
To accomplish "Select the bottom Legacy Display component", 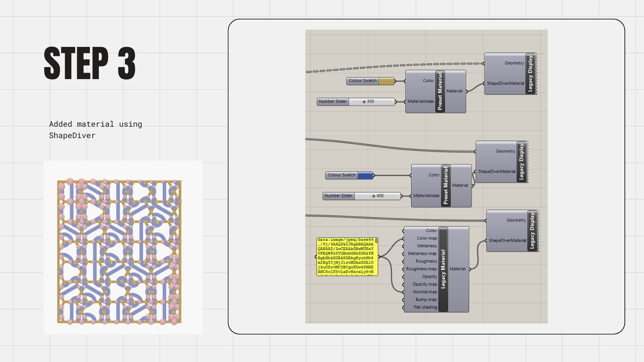I will pyautogui.click(x=532, y=231).
